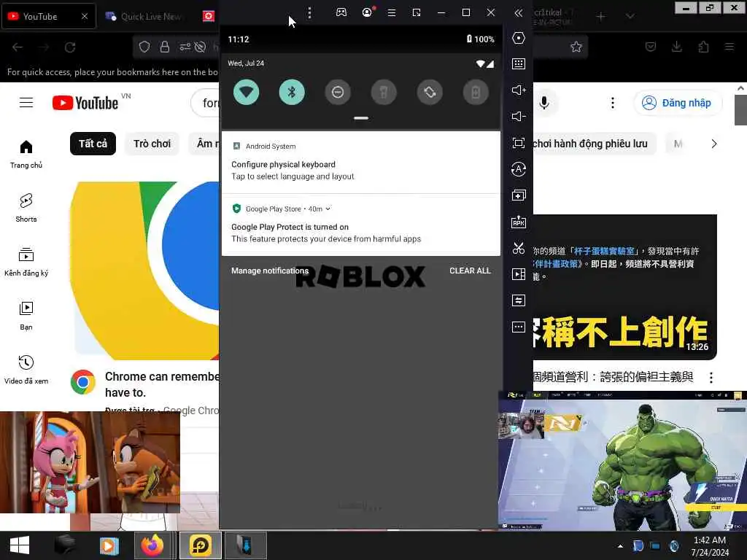Switch to the YouTube browser tab

[49, 16]
